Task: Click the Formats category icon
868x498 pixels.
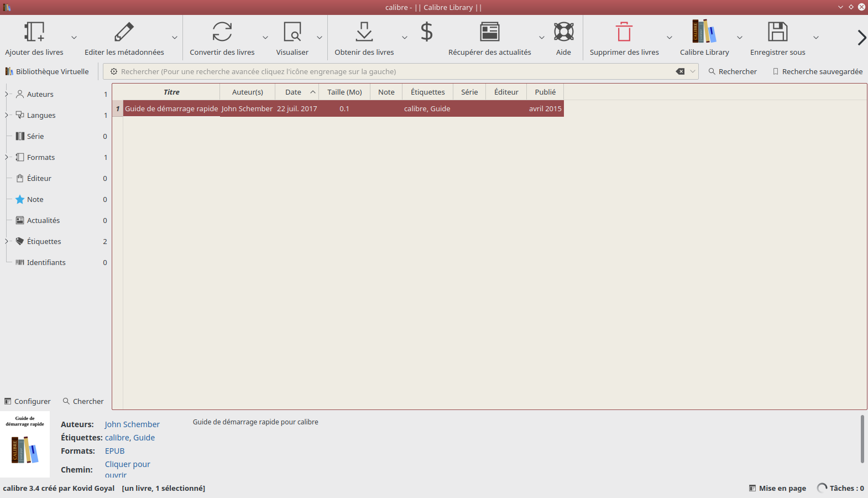Action: point(20,157)
